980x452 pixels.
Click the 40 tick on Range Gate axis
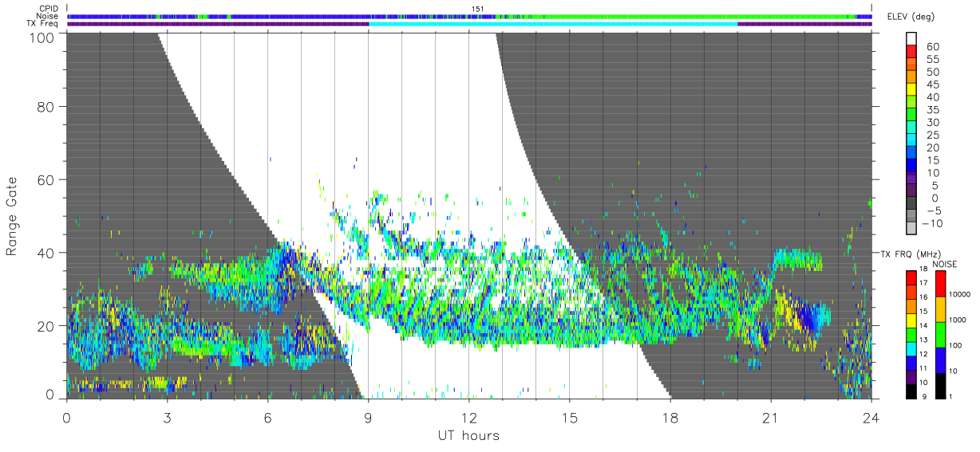coord(45,253)
